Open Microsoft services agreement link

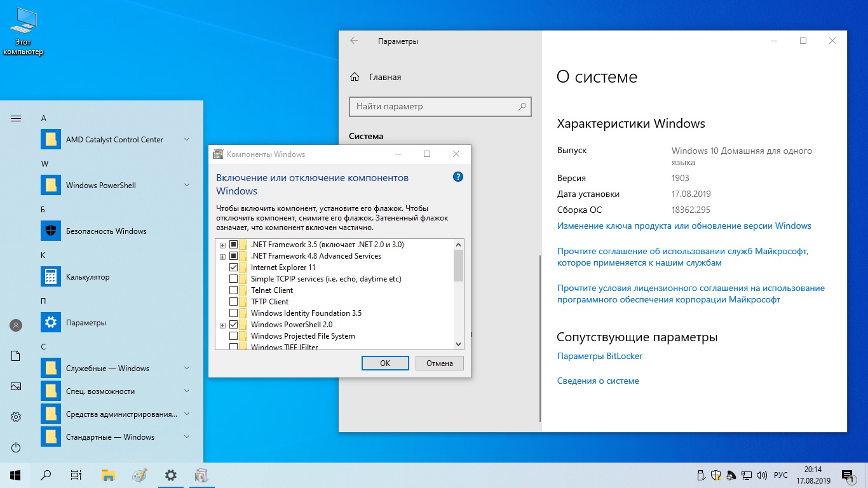pyautogui.click(x=683, y=257)
